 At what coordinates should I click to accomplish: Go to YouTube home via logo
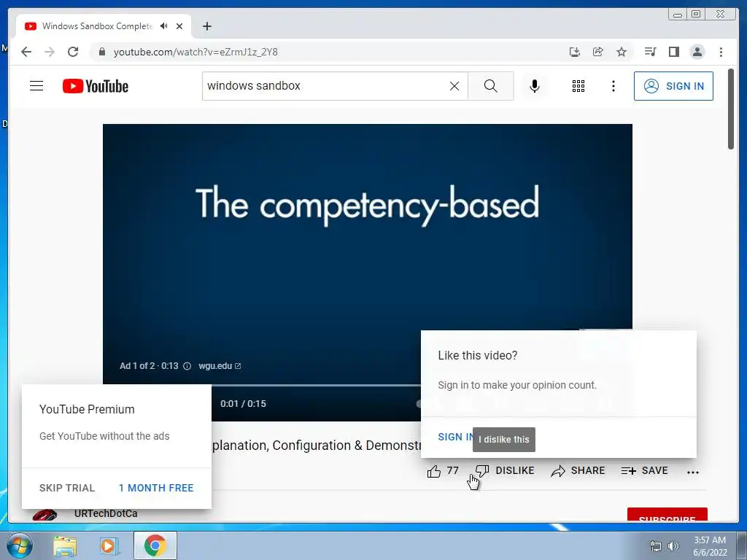(x=96, y=86)
